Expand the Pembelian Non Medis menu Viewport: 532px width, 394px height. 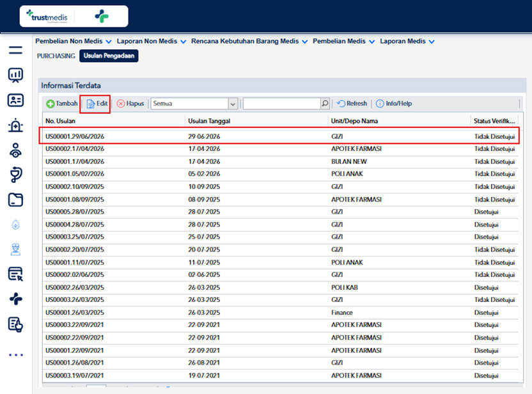point(74,42)
